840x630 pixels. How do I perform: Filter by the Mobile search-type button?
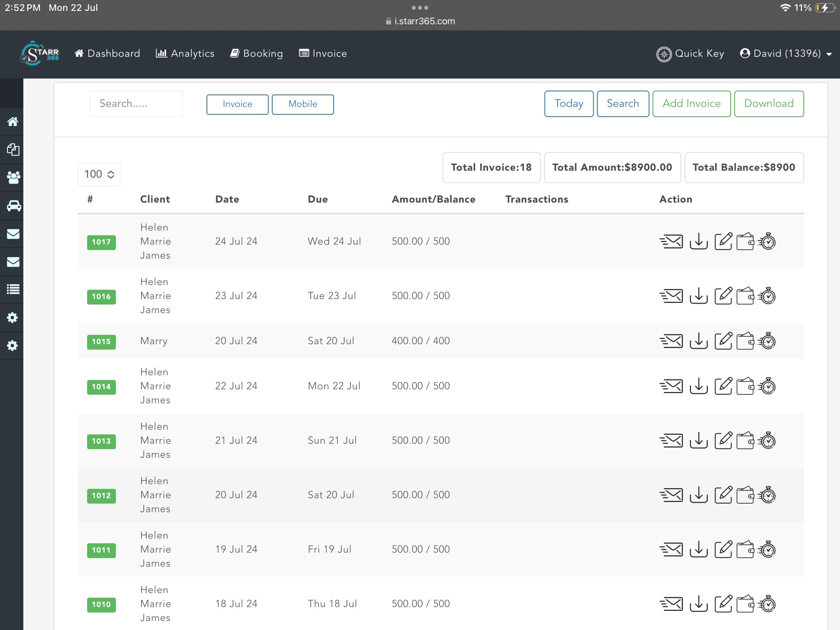(303, 104)
